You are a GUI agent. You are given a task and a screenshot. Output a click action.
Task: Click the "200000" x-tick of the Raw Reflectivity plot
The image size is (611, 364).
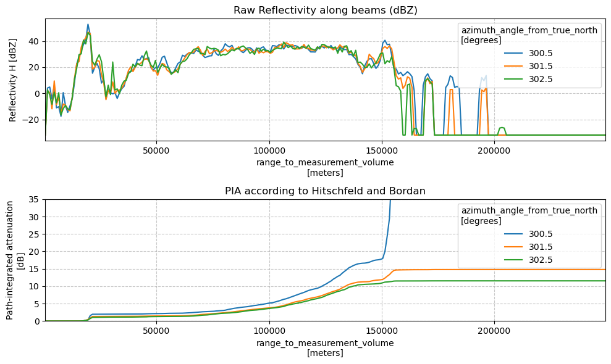[494, 151]
